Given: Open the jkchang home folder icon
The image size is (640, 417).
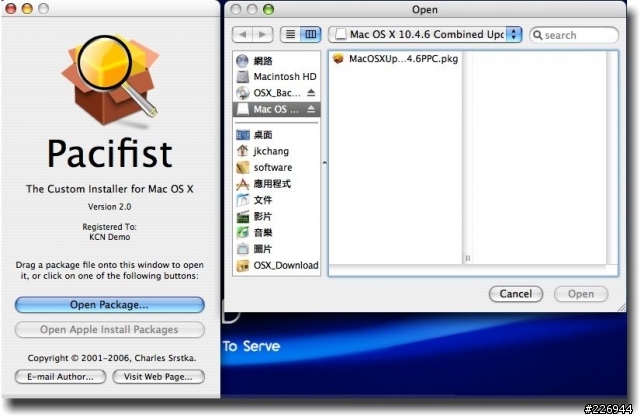Looking at the screenshot, I should (242, 151).
